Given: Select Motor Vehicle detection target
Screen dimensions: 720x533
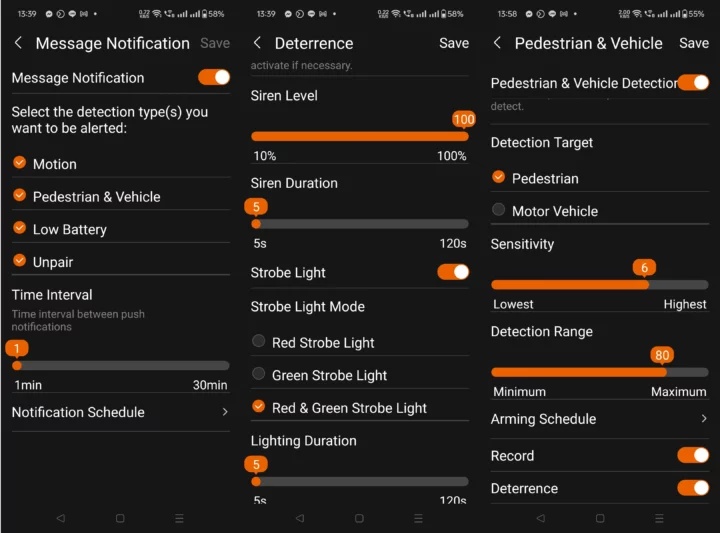Looking at the screenshot, I should 499,211.
